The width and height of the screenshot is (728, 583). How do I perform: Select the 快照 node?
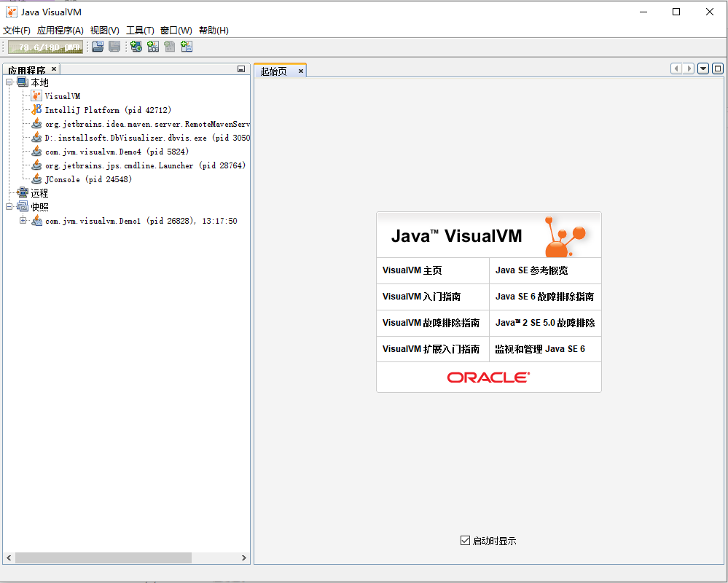tap(39, 207)
